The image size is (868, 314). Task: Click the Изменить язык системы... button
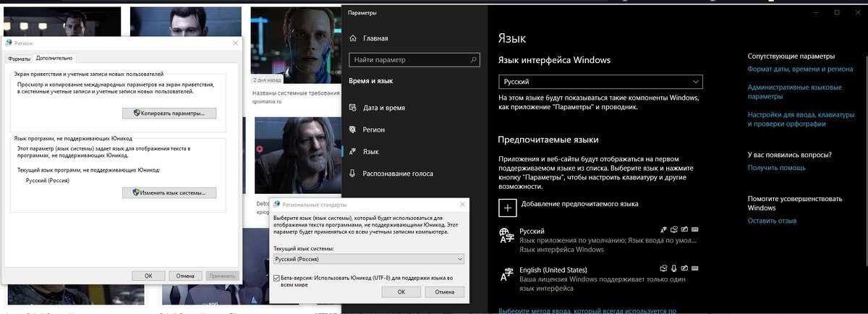pos(169,192)
